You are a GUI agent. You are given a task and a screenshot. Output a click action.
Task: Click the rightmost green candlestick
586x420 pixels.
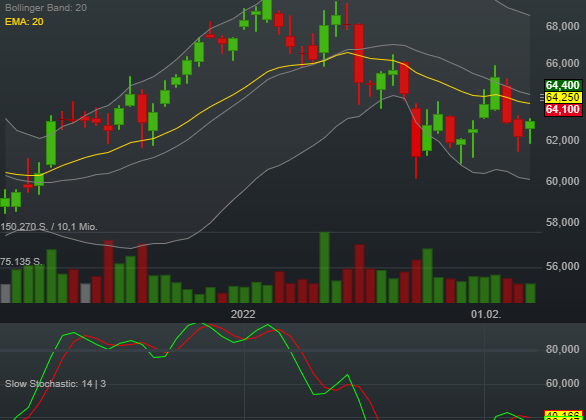pos(530,125)
